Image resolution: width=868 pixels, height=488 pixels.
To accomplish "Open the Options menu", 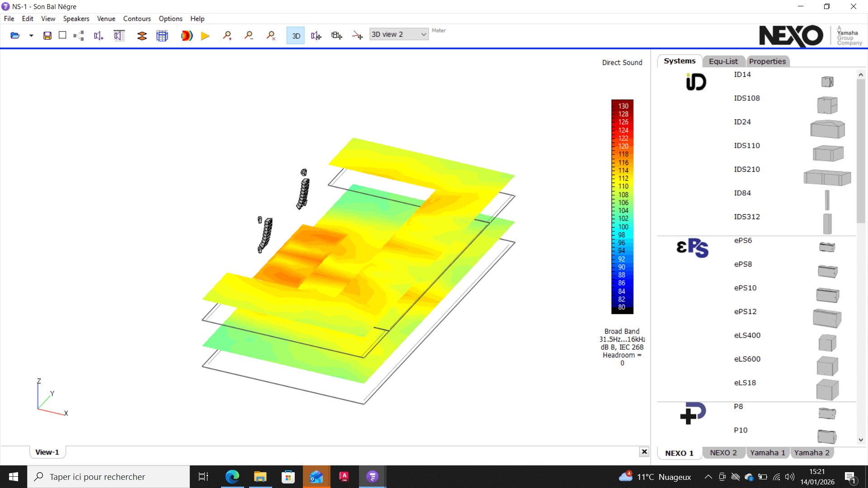I will [170, 19].
